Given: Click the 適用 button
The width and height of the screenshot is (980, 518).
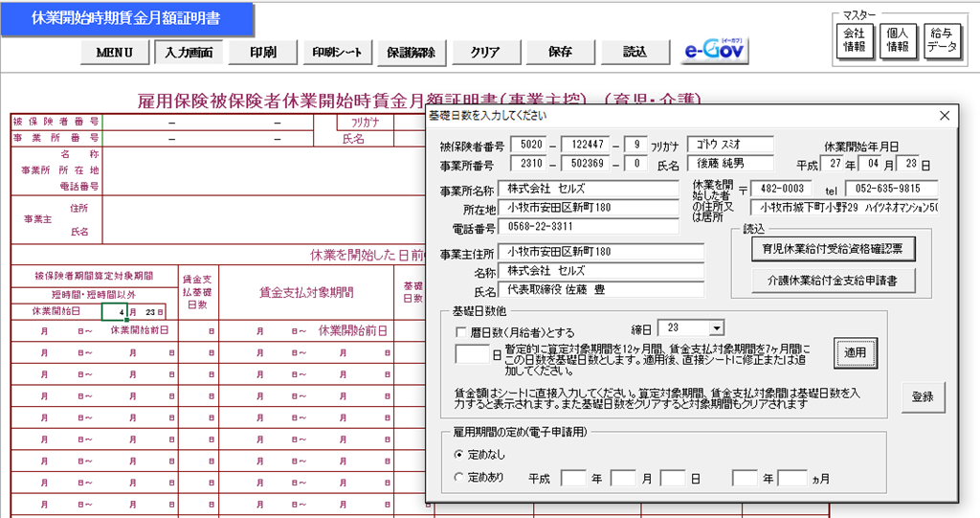Looking at the screenshot, I should [855, 353].
